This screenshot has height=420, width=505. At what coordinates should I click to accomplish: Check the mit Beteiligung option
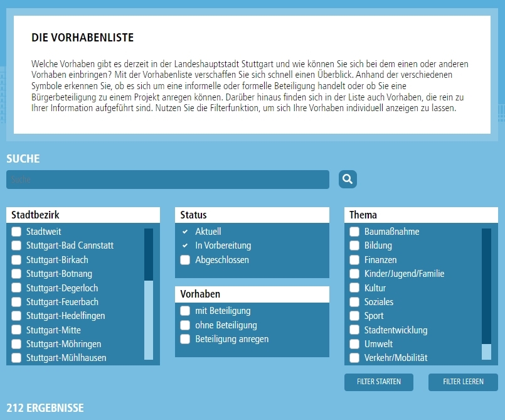click(185, 311)
